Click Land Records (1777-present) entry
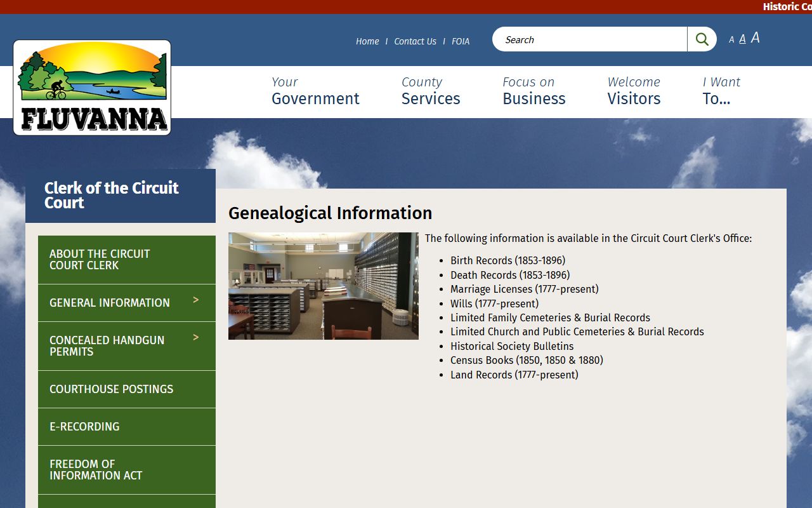Viewport: 812px width, 508px height. (x=514, y=375)
